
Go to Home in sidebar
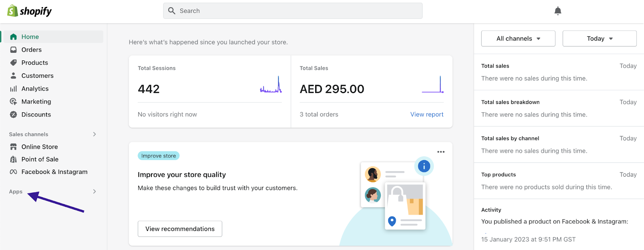point(30,37)
